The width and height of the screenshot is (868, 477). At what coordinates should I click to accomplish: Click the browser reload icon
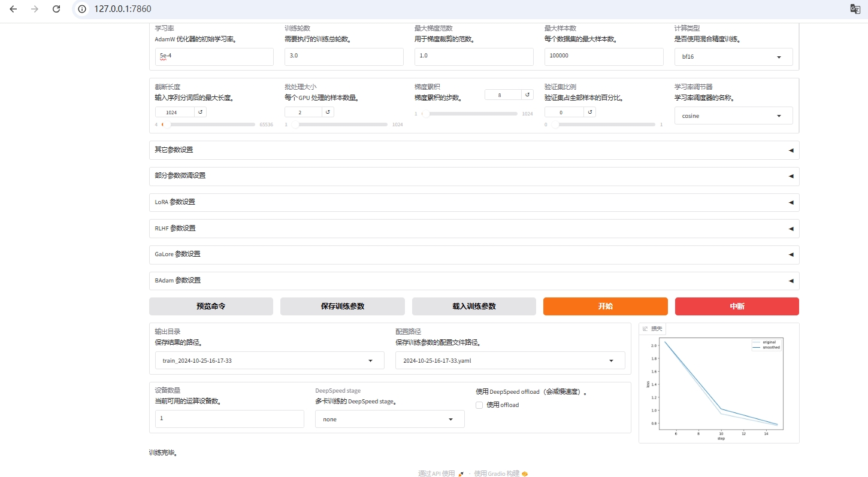[x=56, y=9]
